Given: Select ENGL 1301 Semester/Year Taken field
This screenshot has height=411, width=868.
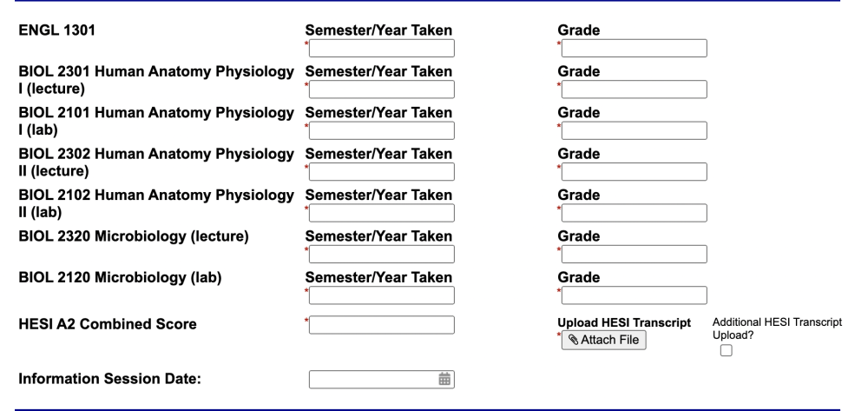Looking at the screenshot, I should click(x=381, y=48).
